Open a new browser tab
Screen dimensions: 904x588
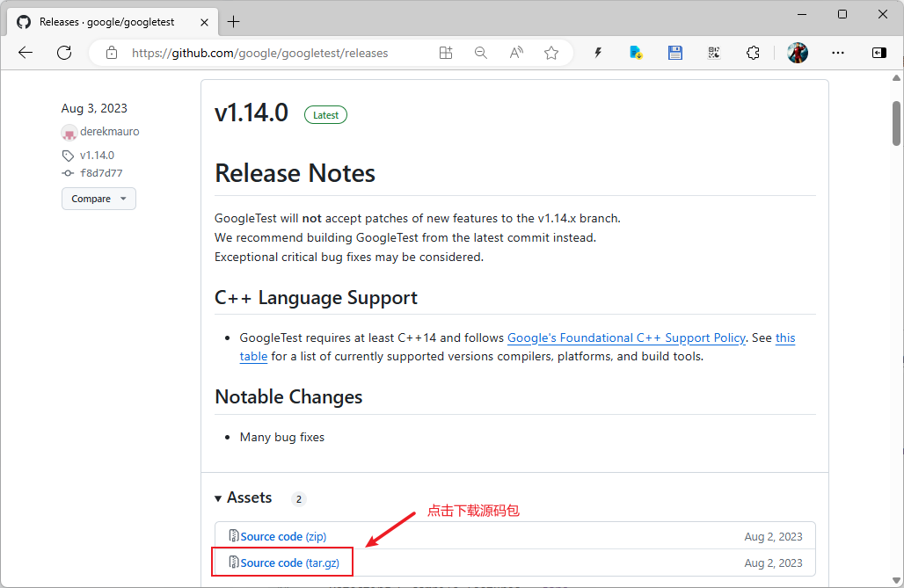pyautogui.click(x=234, y=21)
